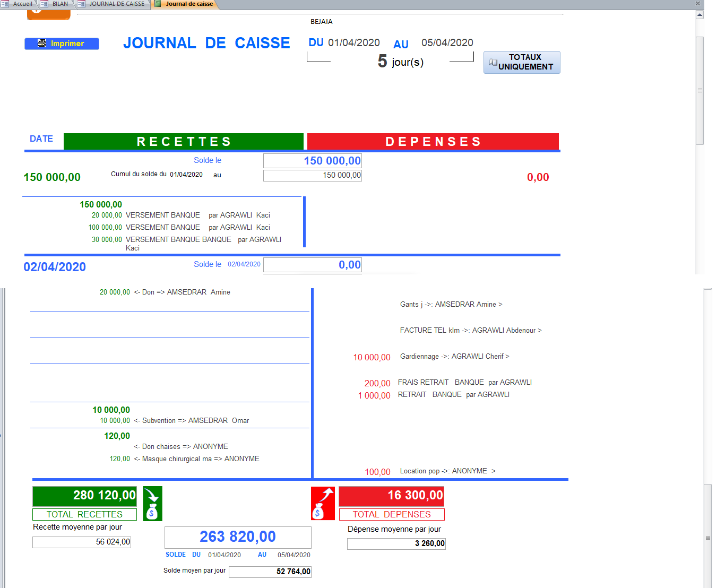725x588 pixels.
Task: Click the BEJAIA label
Action: [322, 22]
